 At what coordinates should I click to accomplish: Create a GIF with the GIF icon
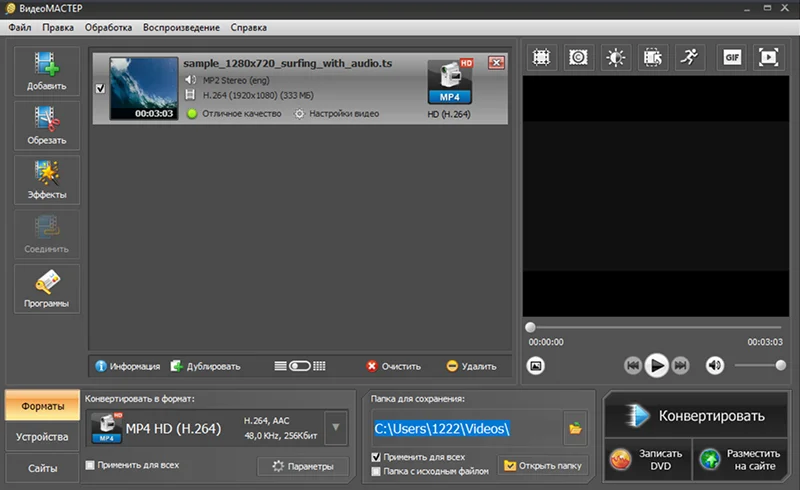pos(732,57)
